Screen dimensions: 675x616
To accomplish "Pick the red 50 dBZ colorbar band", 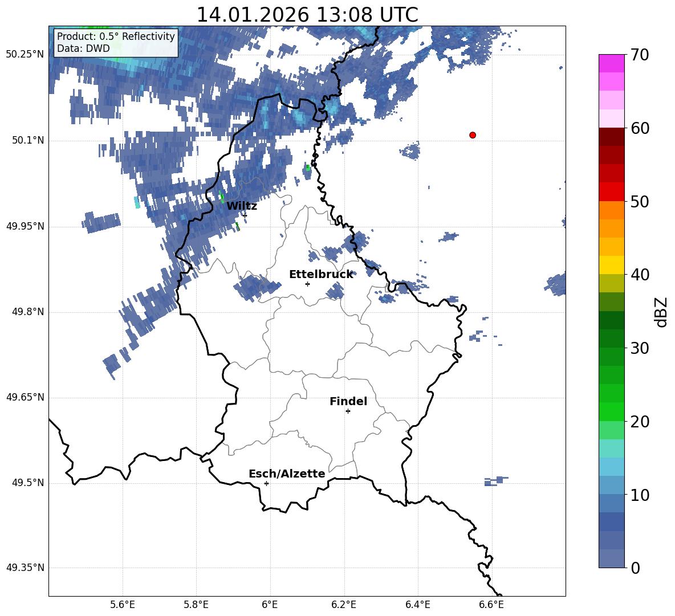I will click(x=611, y=192).
